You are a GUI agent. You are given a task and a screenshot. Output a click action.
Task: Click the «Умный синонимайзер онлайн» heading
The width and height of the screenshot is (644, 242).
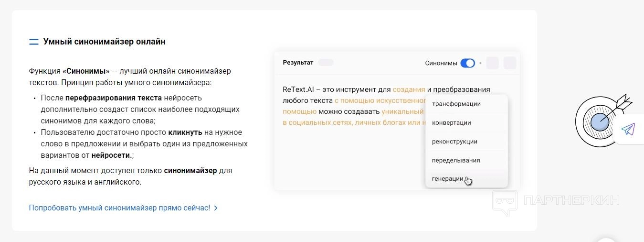pyautogui.click(x=104, y=42)
